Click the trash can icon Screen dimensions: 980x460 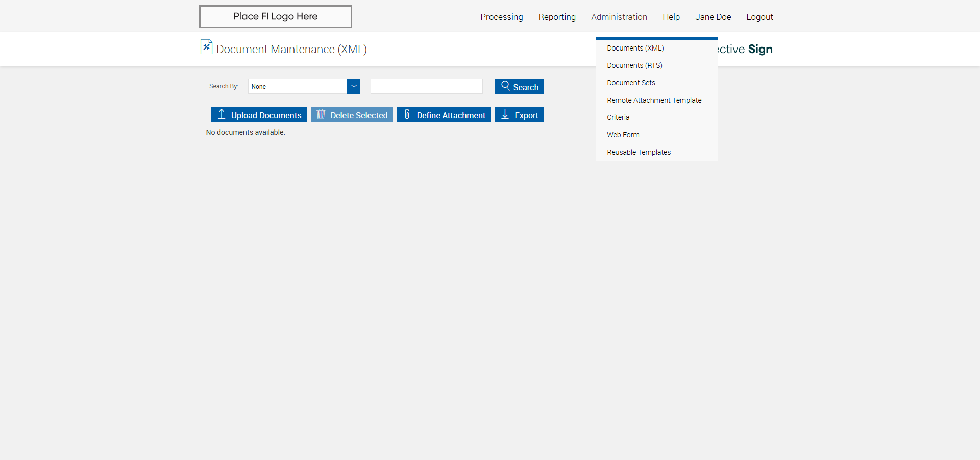tap(321, 114)
